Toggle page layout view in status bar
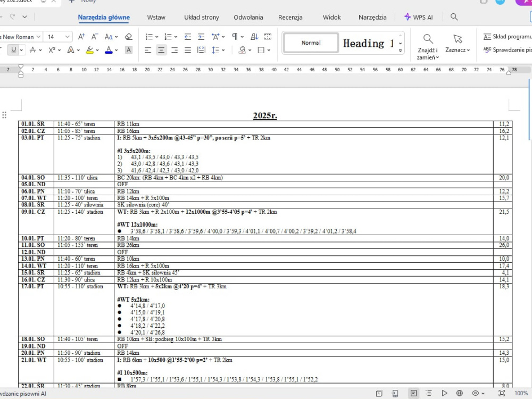532x399 pixels. click(x=413, y=393)
